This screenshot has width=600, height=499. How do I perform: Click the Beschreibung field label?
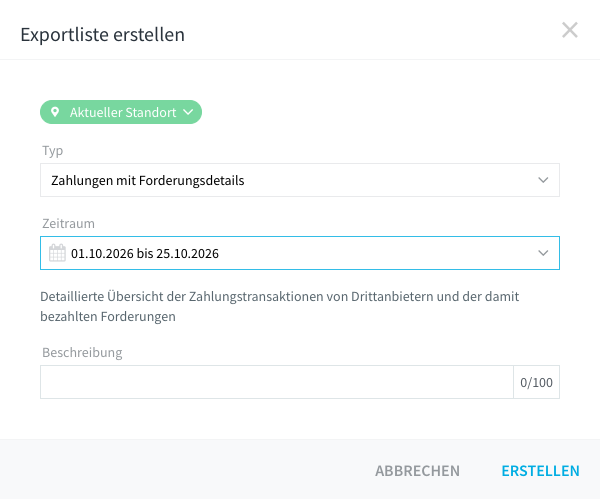82,352
